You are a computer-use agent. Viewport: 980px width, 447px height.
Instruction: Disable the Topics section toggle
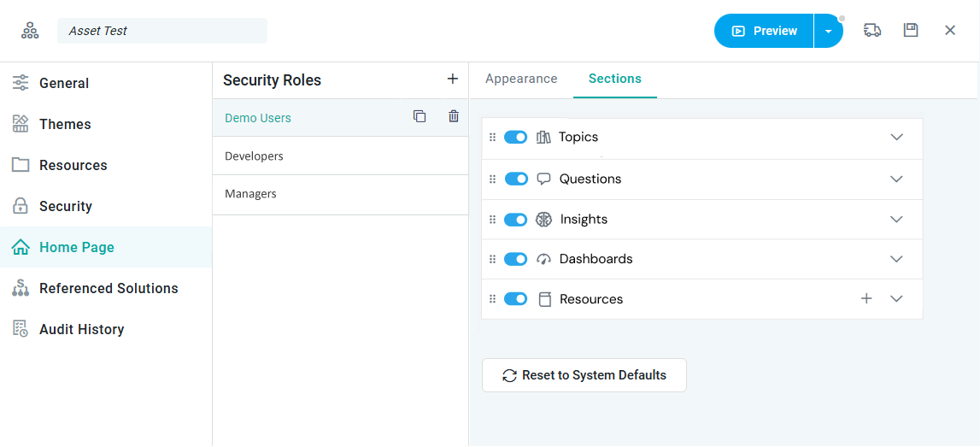516,138
